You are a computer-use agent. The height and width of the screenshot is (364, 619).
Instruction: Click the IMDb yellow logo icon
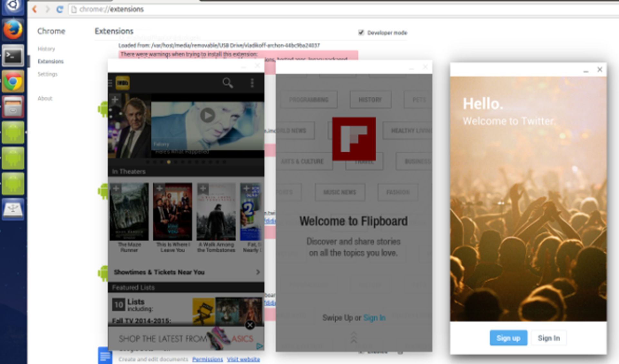(x=123, y=83)
